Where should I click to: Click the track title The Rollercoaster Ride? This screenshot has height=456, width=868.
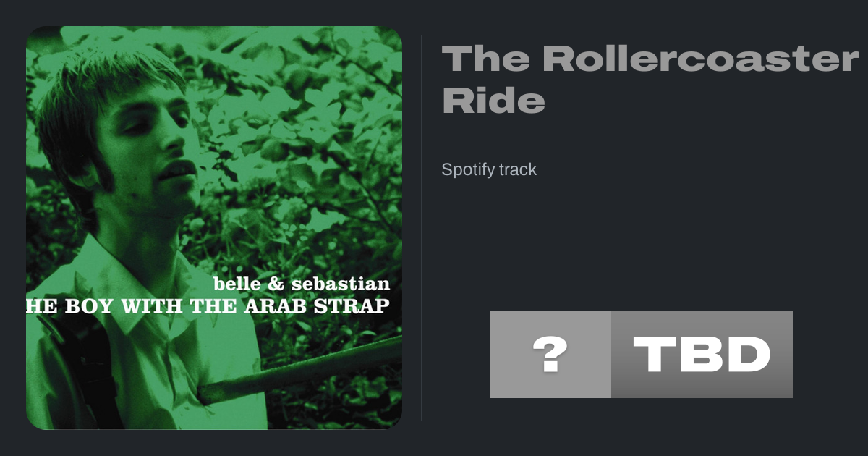(650, 79)
